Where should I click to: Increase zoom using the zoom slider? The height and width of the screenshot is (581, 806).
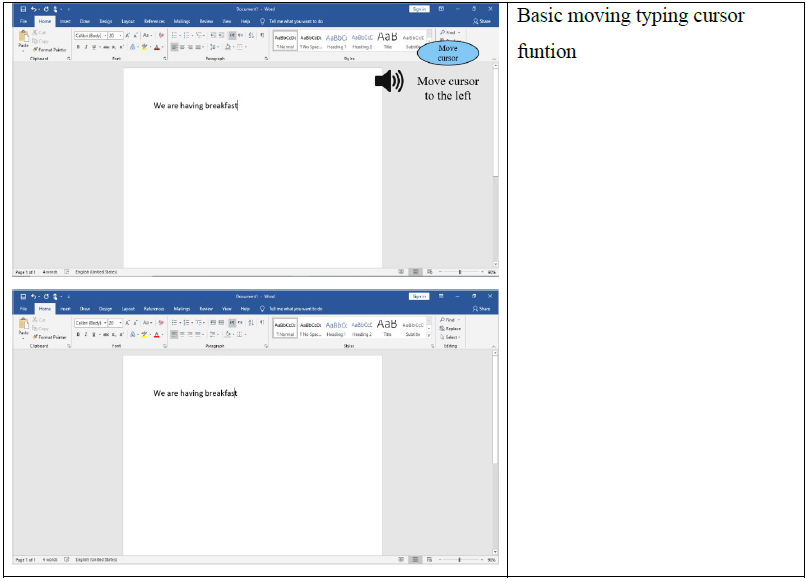tap(483, 271)
